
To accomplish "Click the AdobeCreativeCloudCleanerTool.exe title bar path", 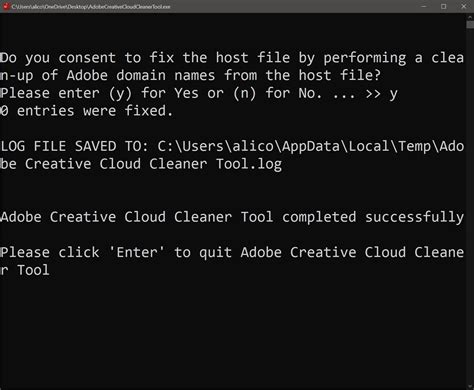I will (x=91, y=7).
